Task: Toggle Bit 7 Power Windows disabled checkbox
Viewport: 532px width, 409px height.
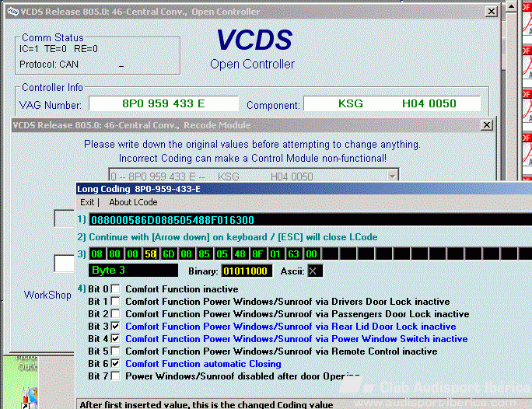Action: pyautogui.click(x=116, y=376)
